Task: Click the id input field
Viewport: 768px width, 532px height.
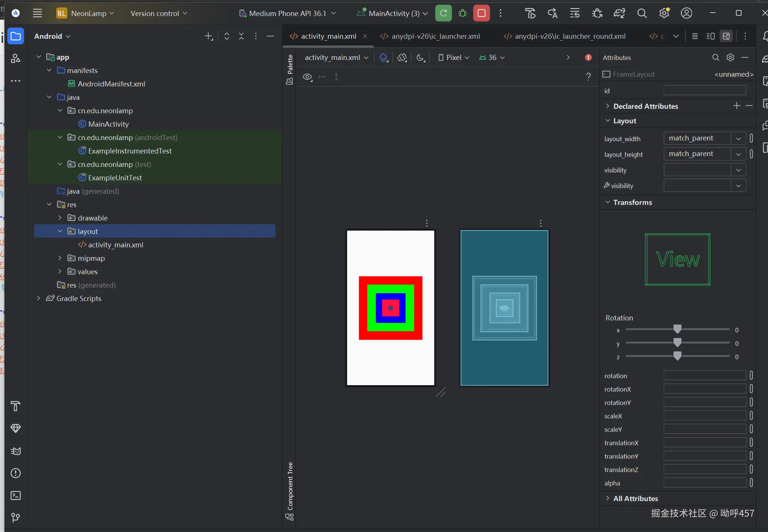Action: tap(704, 91)
